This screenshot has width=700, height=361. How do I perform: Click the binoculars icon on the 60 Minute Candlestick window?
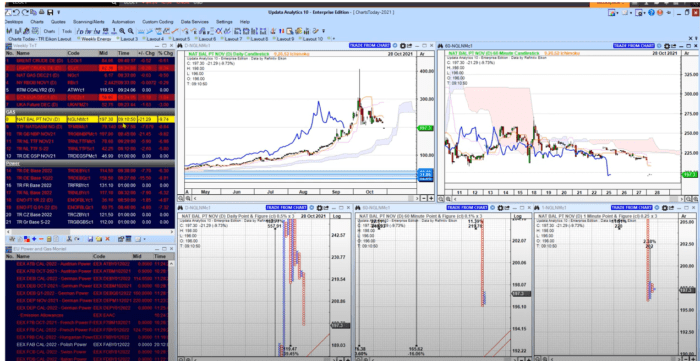point(440,46)
